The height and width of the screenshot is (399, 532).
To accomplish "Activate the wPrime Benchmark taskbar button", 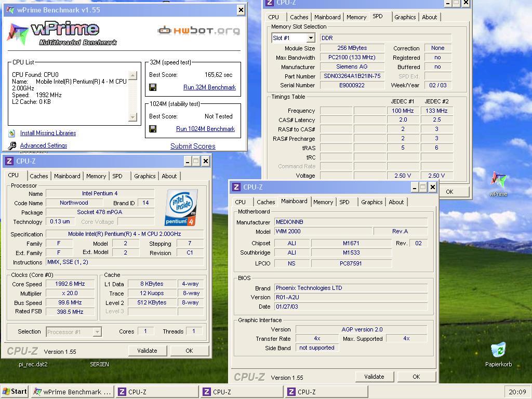I will click(72, 392).
